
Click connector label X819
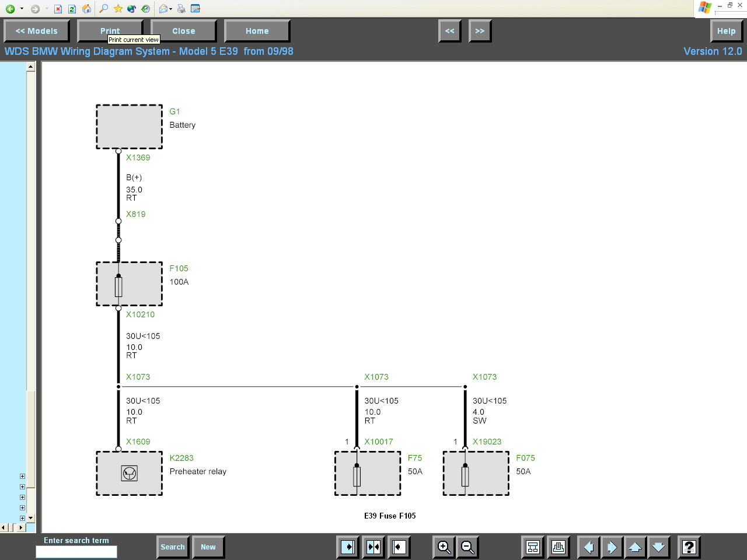coord(136,214)
